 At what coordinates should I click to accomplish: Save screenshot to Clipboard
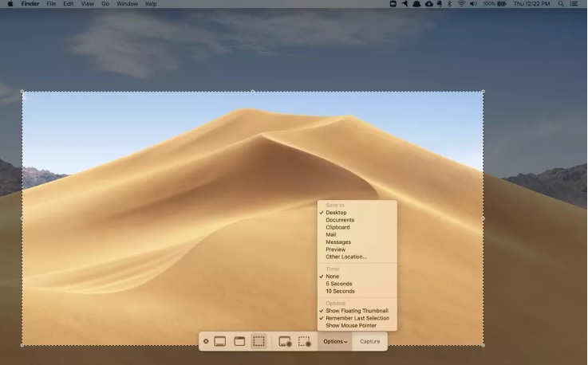pos(337,227)
